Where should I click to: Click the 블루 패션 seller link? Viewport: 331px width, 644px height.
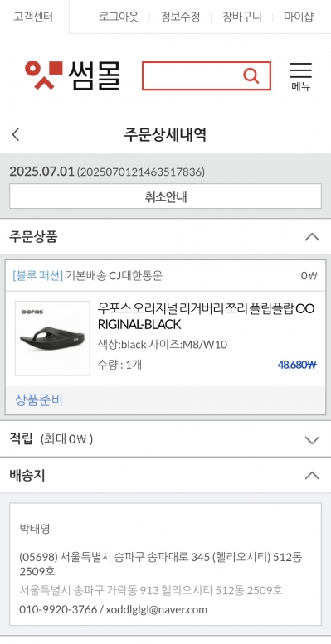click(x=38, y=276)
